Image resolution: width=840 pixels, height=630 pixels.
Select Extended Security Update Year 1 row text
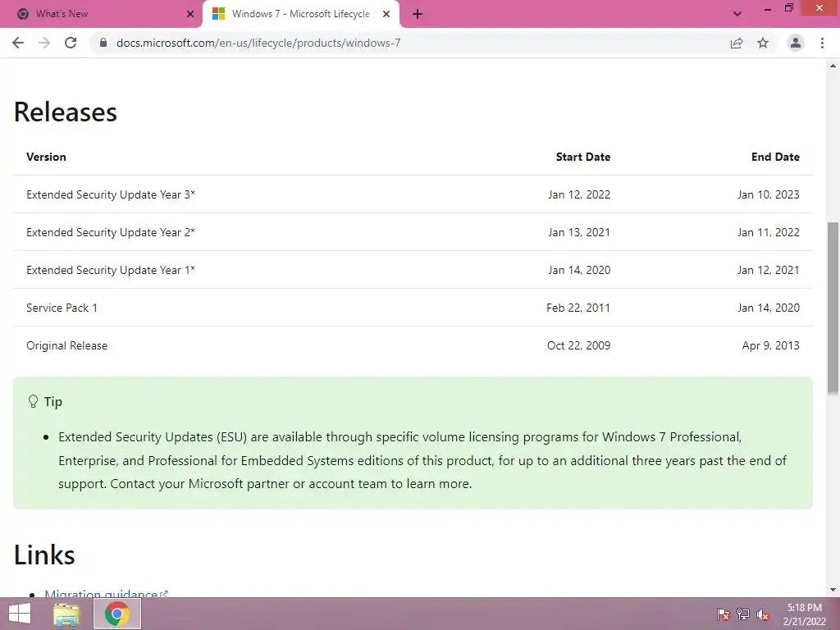pos(111,270)
